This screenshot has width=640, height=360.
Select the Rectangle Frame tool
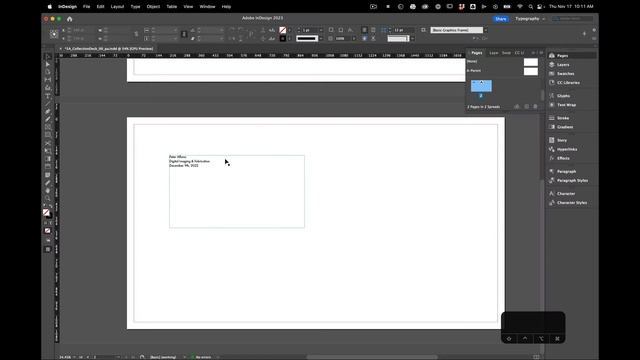pos(48,127)
